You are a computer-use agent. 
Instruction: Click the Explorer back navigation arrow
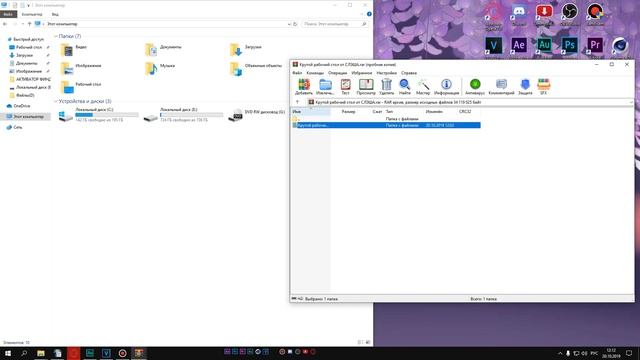(5, 24)
